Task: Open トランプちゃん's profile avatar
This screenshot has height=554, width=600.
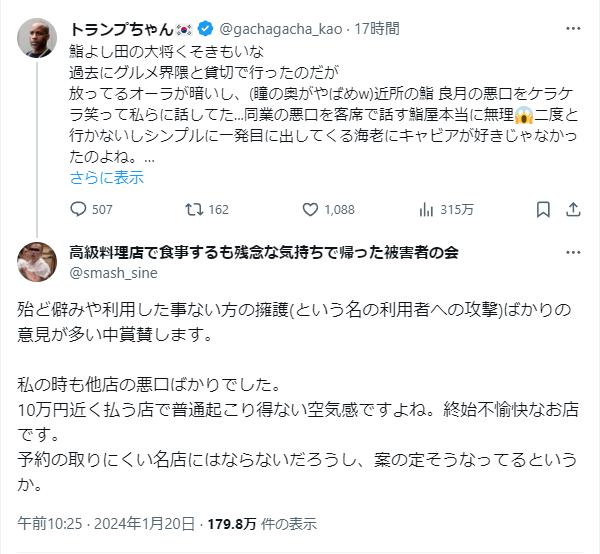Action: tap(37, 37)
